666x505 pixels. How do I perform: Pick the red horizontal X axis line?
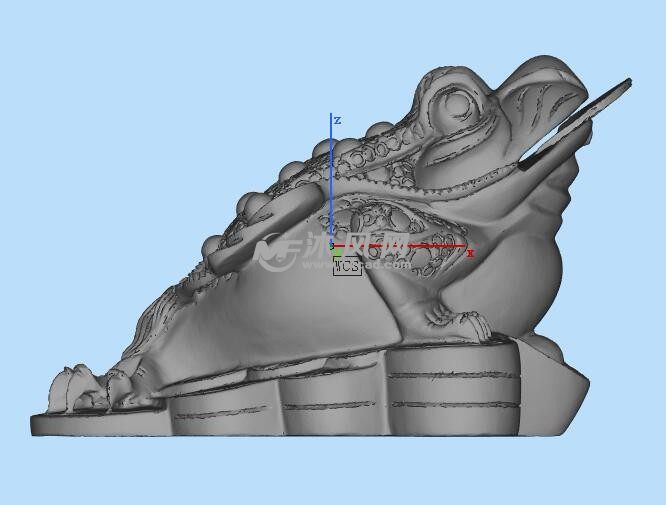click(400, 245)
